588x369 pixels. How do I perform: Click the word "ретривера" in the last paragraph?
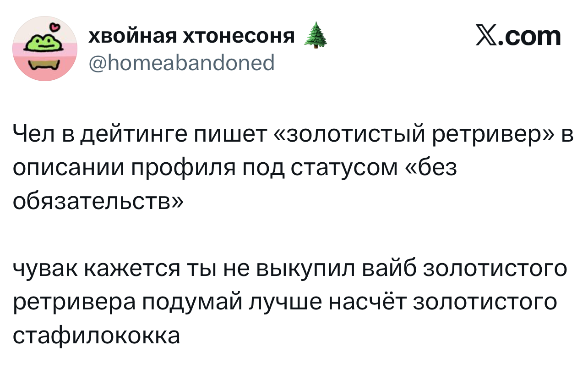click(x=74, y=302)
